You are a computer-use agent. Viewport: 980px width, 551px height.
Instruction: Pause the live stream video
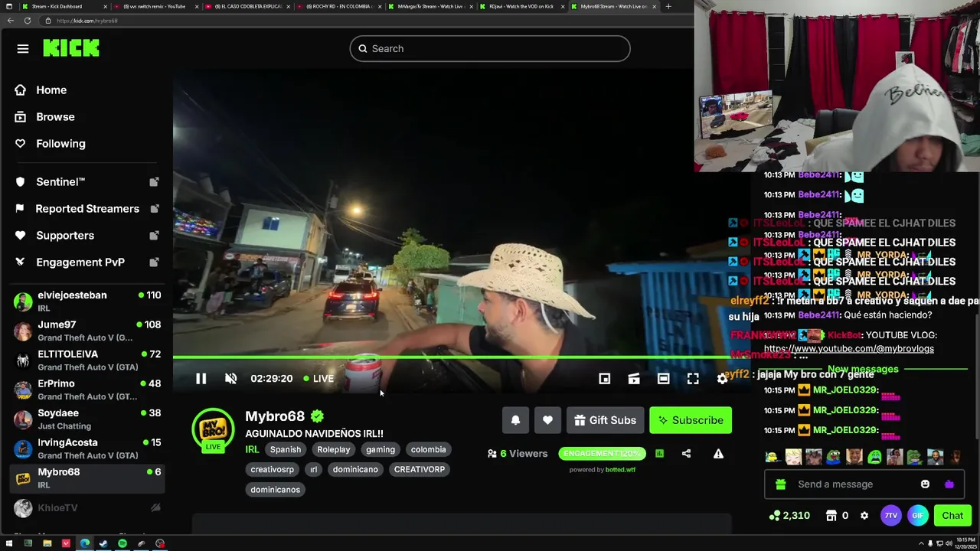tap(201, 379)
